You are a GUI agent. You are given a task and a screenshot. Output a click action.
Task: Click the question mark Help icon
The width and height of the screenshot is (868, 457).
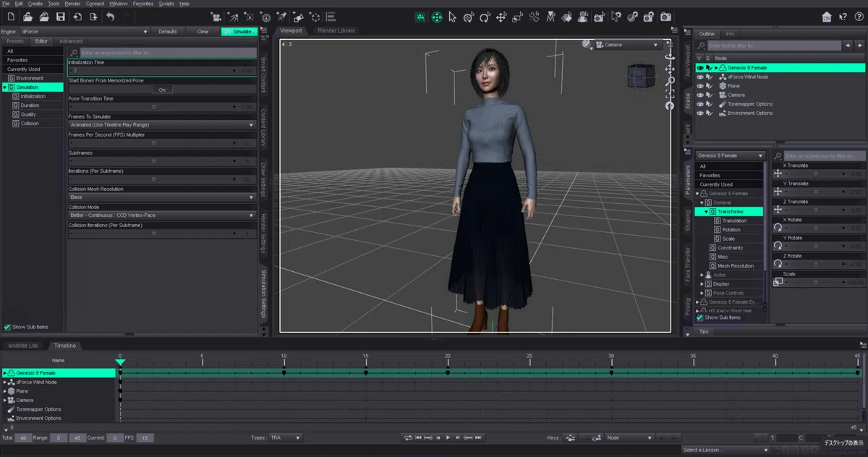click(x=859, y=17)
